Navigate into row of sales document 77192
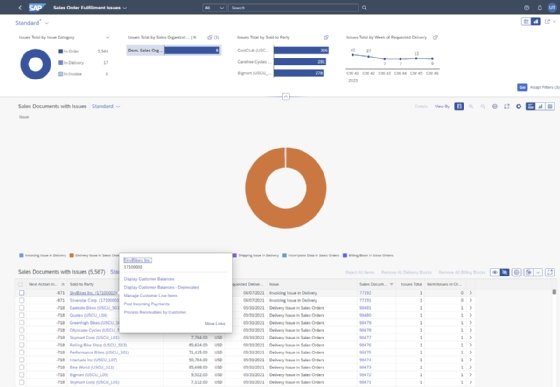The image size is (560, 387). click(471, 293)
